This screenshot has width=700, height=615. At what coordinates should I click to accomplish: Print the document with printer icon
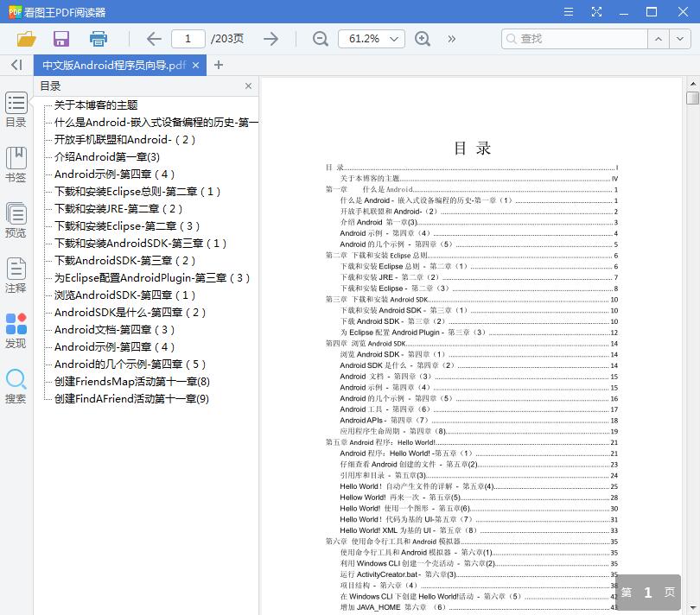(98, 39)
